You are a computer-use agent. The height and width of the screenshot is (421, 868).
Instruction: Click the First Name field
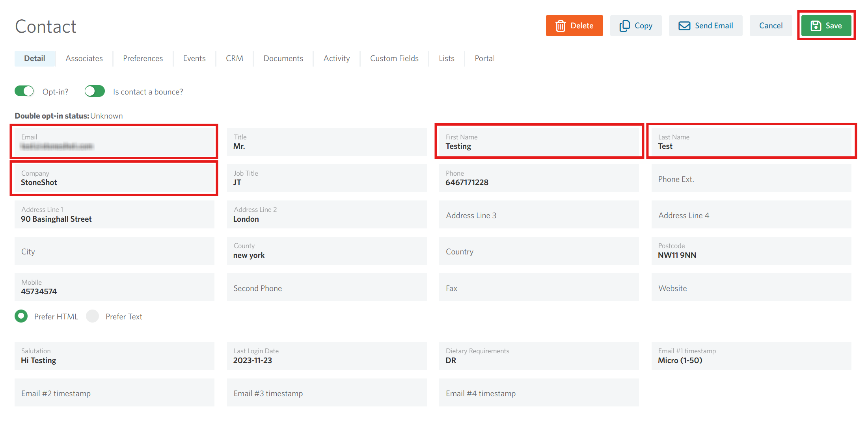(x=539, y=142)
